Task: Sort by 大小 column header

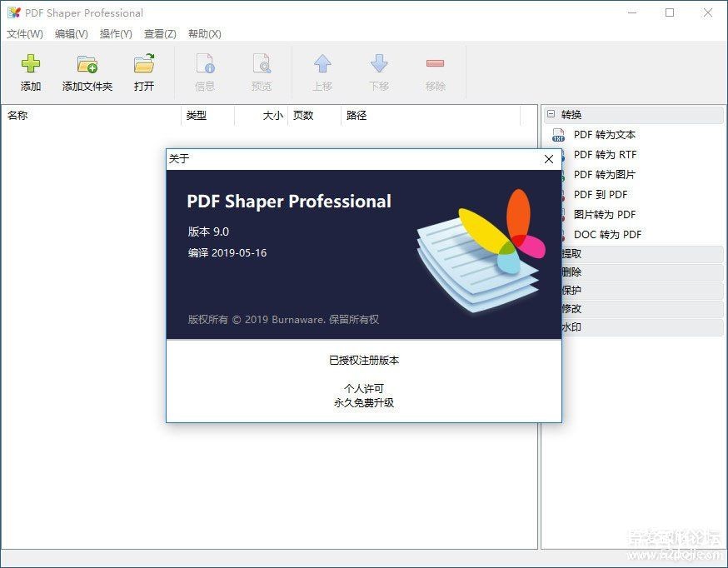Action: click(x=262, y=116)
